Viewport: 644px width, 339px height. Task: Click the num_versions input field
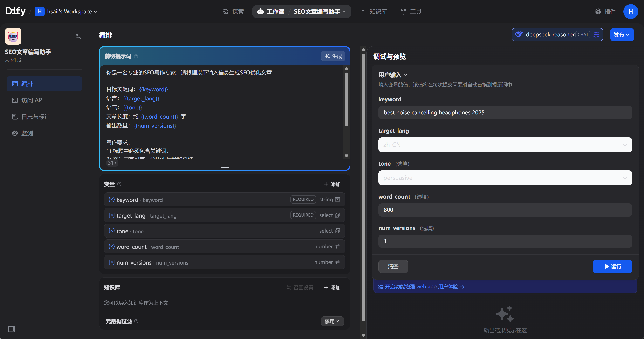505,241
